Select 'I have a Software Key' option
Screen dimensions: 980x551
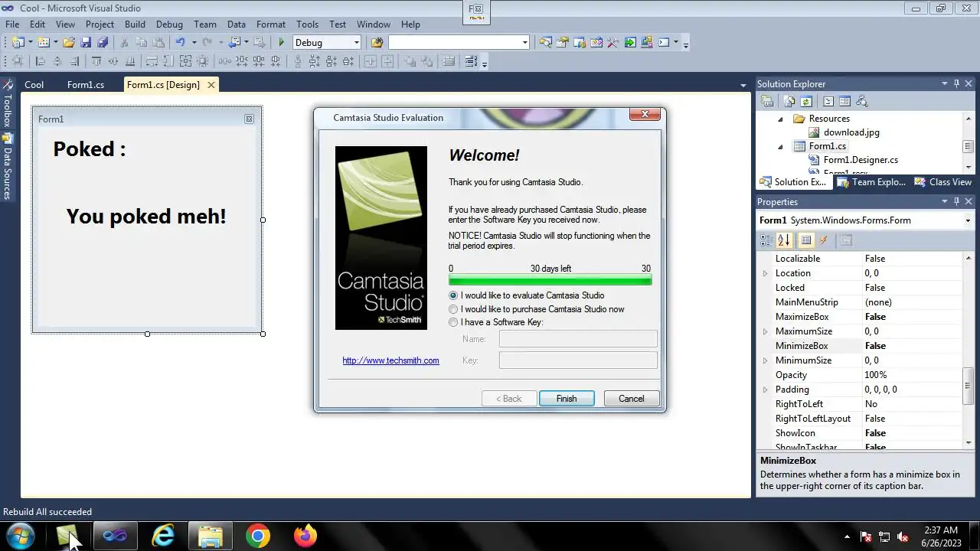pos(453,322)
